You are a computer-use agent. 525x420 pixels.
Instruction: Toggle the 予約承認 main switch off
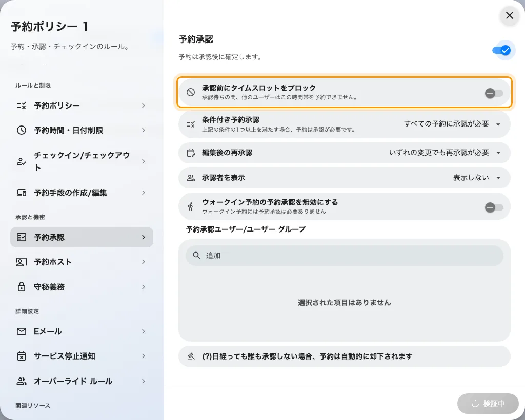click(501, 51)
